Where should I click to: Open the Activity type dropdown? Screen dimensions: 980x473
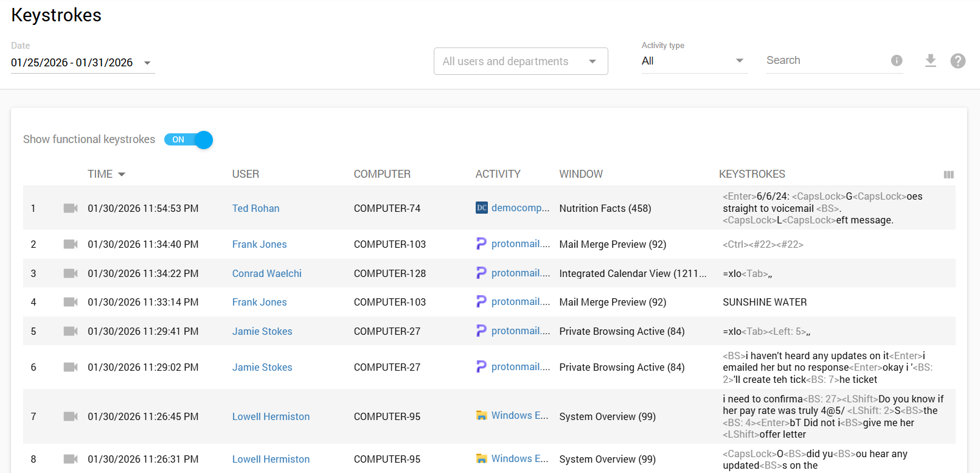pos(693,61)
